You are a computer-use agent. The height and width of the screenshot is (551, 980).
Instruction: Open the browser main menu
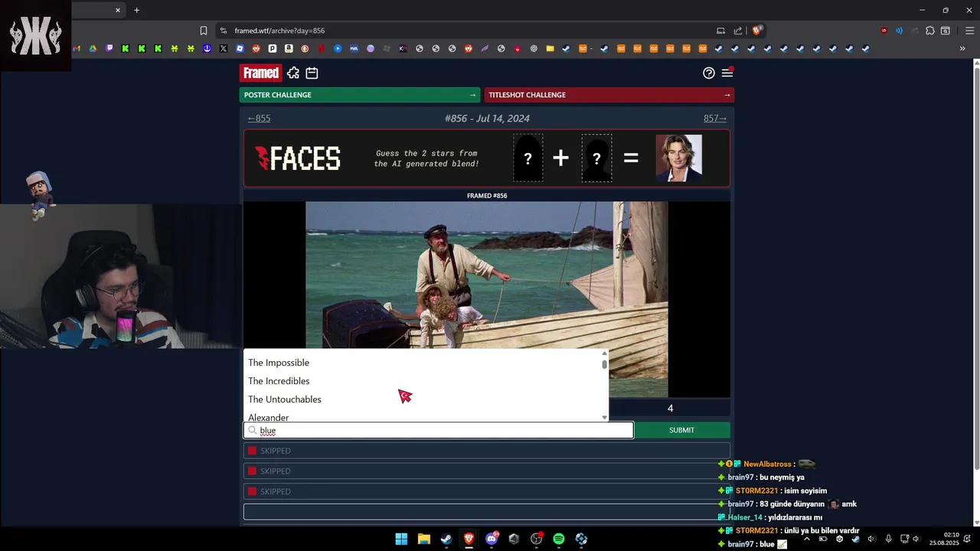tap(969, 31)
